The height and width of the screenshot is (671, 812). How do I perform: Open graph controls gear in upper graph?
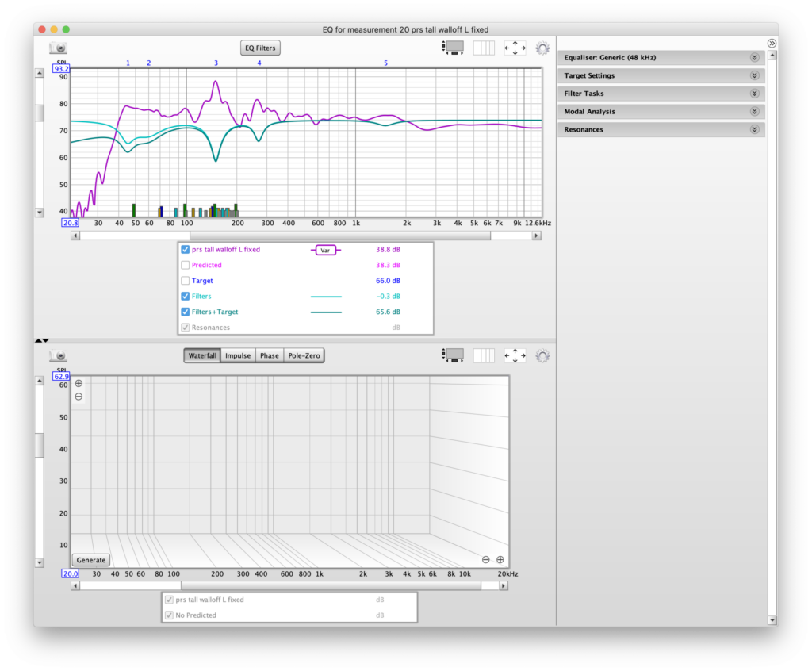click(x=542, y=48)
